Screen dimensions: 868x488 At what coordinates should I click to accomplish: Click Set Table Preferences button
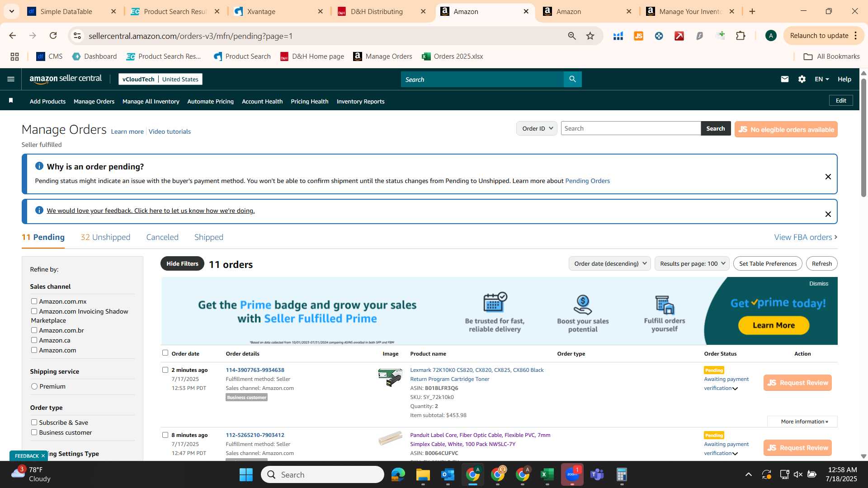point(768,263)
